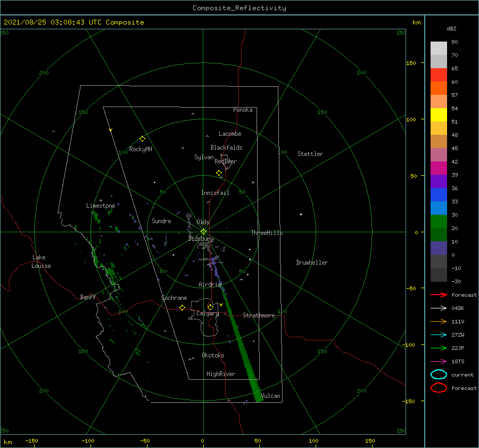
Task: Click the yellow diamond marker above Calgary
Action: [x=210, y=307]
